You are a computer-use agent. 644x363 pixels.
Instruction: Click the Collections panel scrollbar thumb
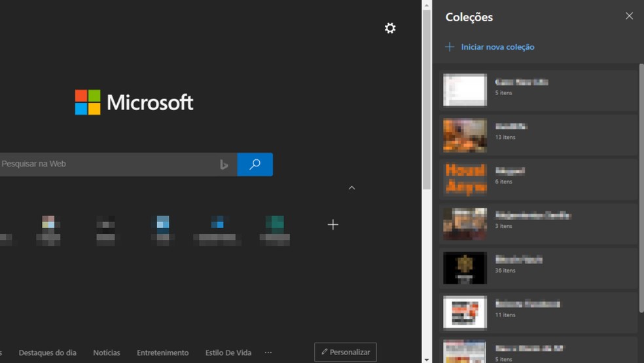coord(641,188)
